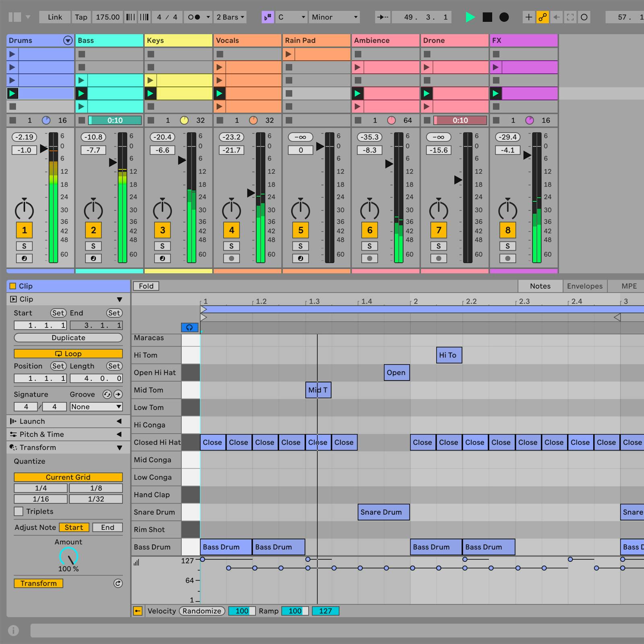
Task: Open the key and scale ♭# icon
Action: (x=267, y=17)
